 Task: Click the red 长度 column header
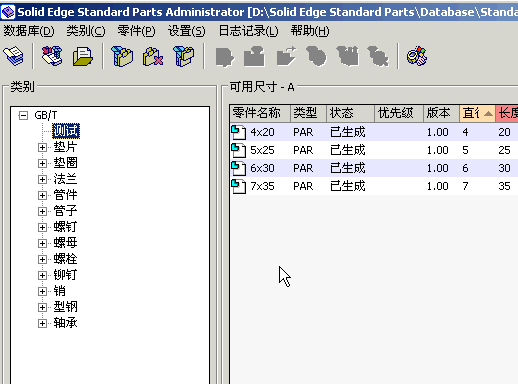[507, 113]
